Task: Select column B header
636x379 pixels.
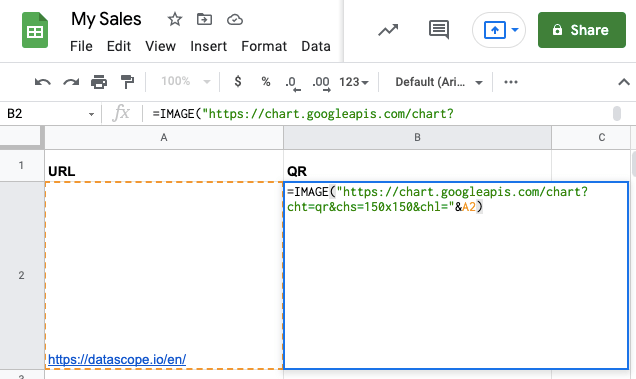Action: pyautogui.click(x=417, y=138)
